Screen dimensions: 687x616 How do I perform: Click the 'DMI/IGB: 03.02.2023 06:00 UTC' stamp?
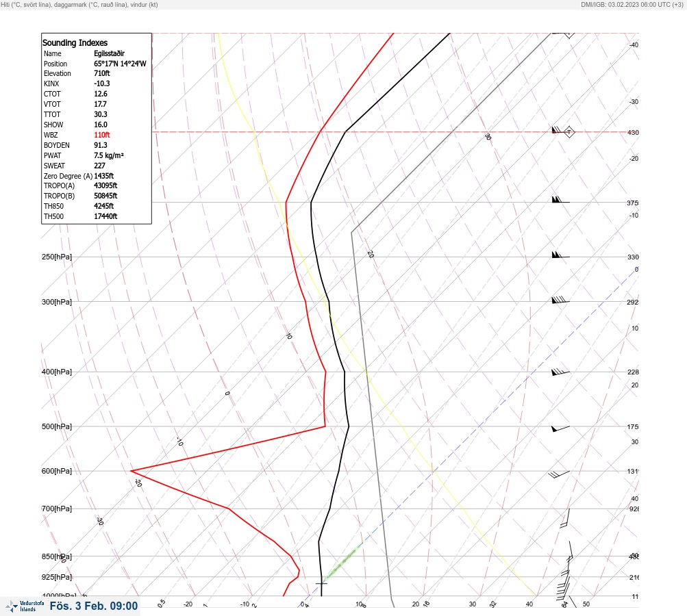tap(632, 4)
